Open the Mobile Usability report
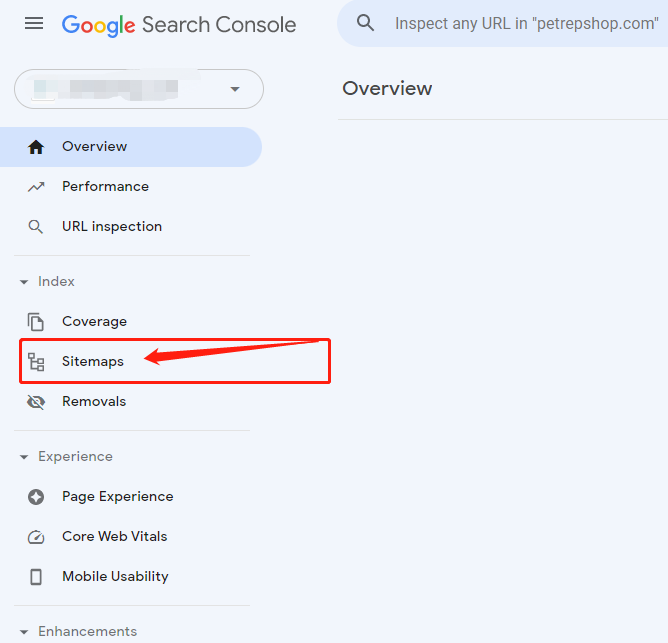The width and height of the screenshot is (668, 643). (x=115, y=577)
